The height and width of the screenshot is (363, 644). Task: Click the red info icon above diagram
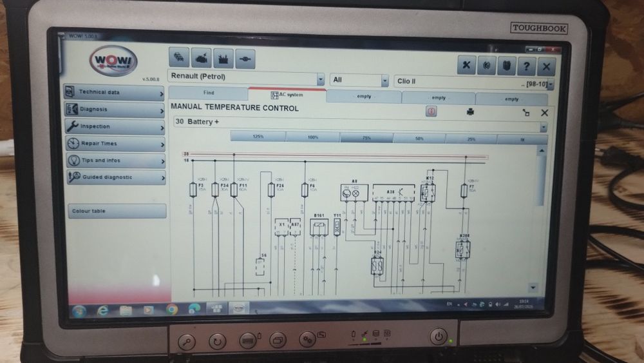coord(431,112)
